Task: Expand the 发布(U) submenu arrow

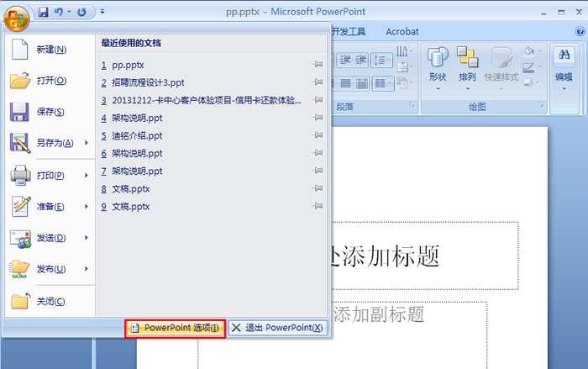Action: pos(87,269)
